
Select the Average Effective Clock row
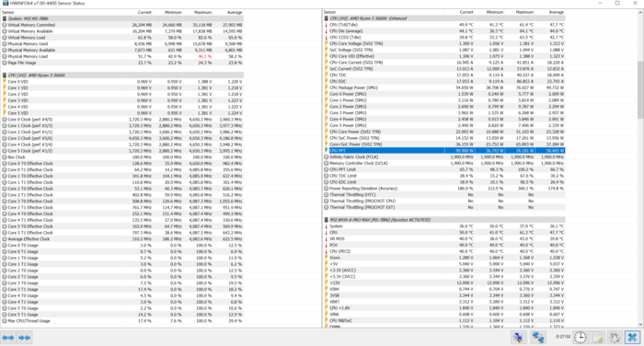coord(122,238)
